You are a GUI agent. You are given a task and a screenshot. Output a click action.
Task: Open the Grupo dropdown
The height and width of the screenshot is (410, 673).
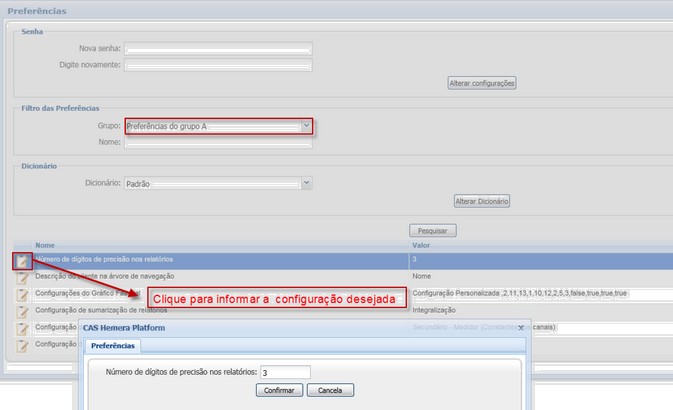(306, 126)
